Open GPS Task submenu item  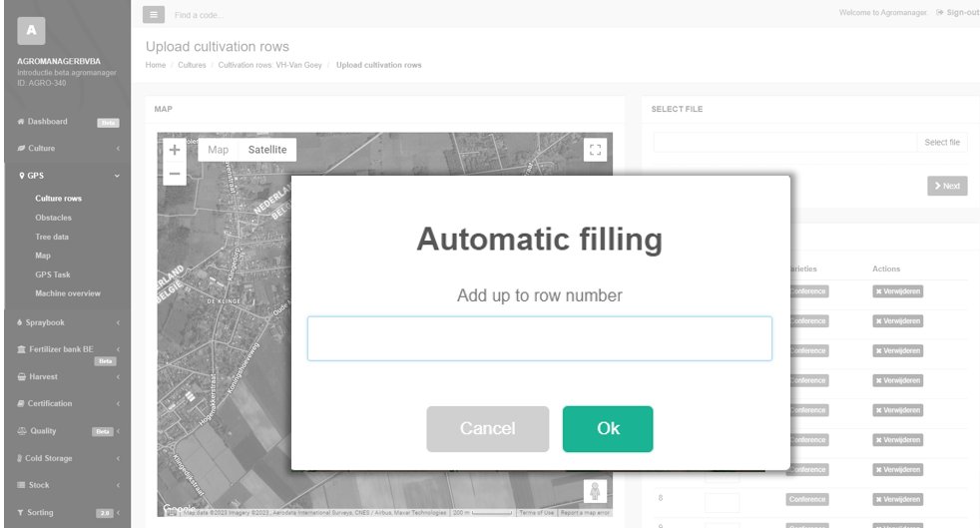53,274
